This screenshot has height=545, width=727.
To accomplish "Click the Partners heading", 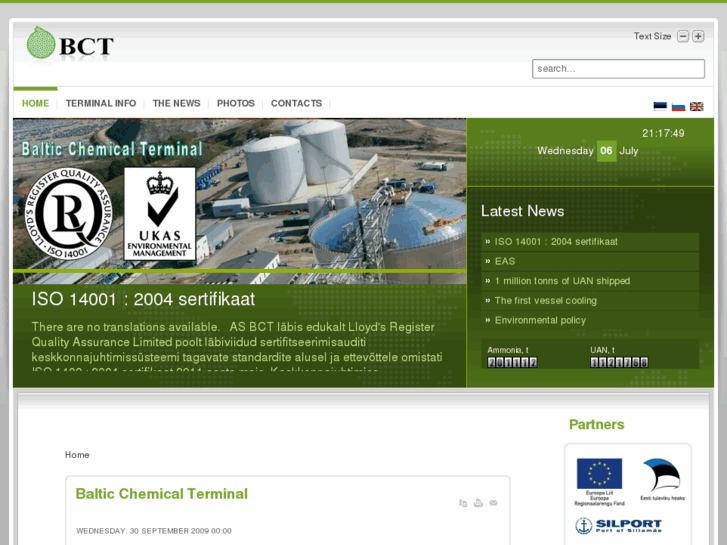I will [596, 424].
